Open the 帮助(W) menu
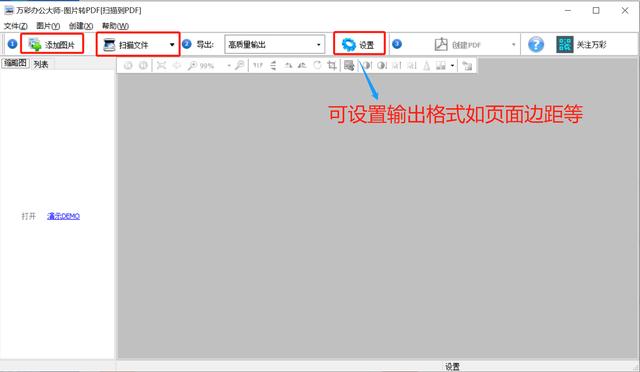Image resolution: width=640 pixels, height=372 pixels. tap(115, 26)
